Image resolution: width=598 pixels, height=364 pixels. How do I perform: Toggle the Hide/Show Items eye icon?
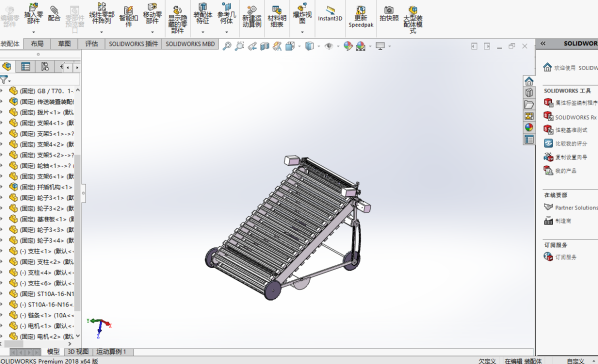tap(328, 46)
